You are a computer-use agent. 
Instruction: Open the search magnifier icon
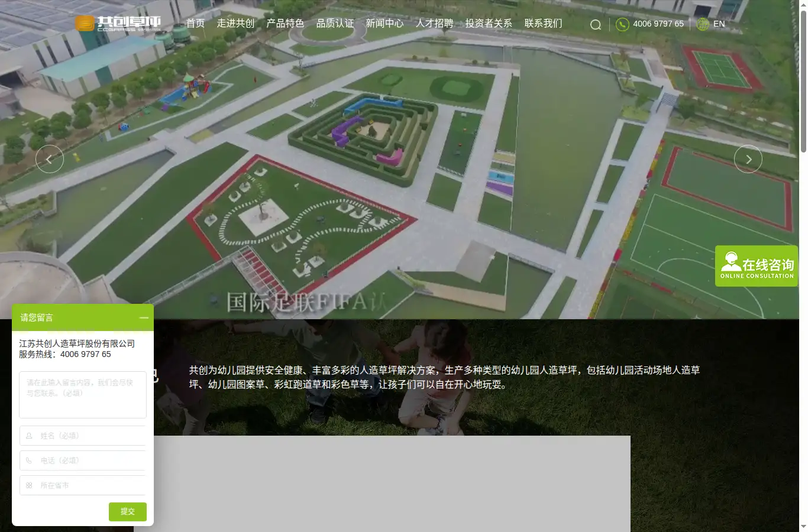[596, 24]
